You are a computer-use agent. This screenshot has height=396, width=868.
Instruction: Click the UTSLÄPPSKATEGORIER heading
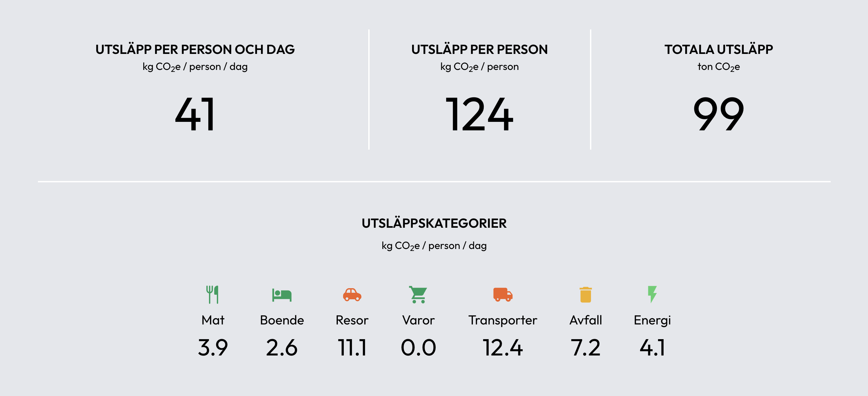click(434, 223)
